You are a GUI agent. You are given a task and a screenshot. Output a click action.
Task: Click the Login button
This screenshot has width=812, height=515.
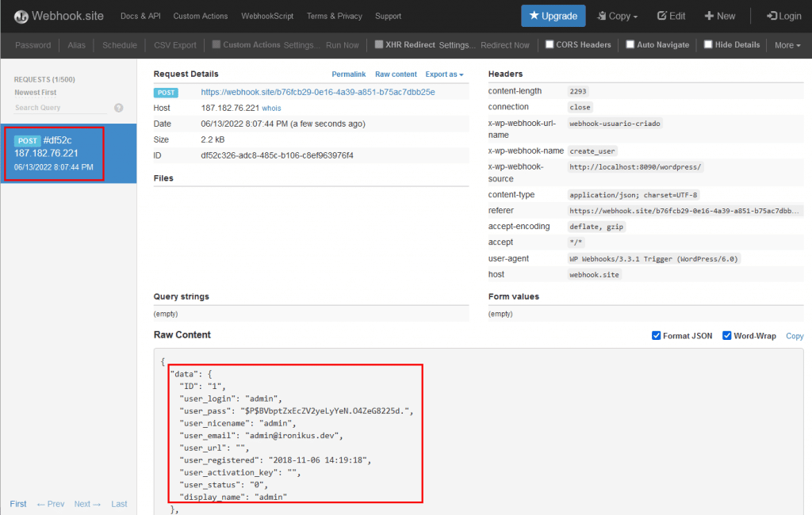tap(784, 16)
